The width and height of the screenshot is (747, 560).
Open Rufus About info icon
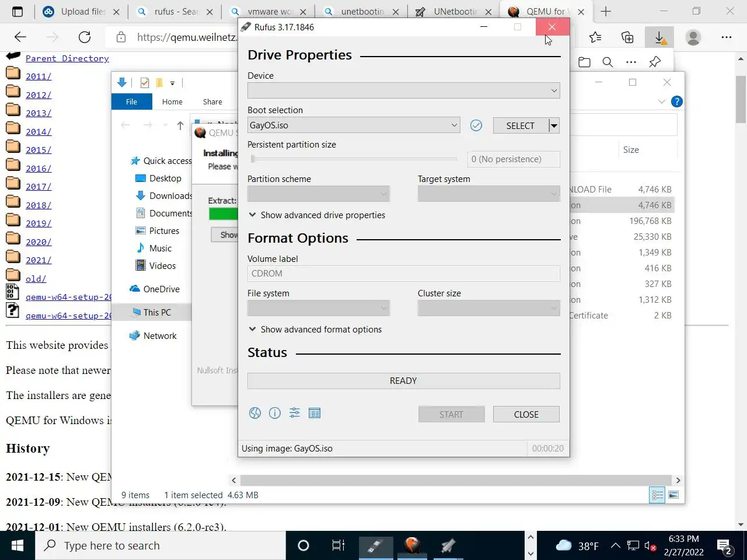(275, 413)
